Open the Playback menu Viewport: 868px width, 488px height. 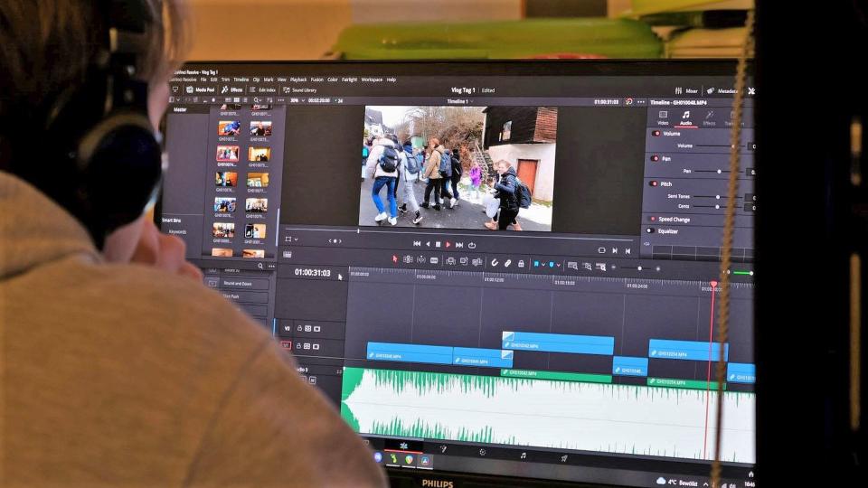click(298, 80)
